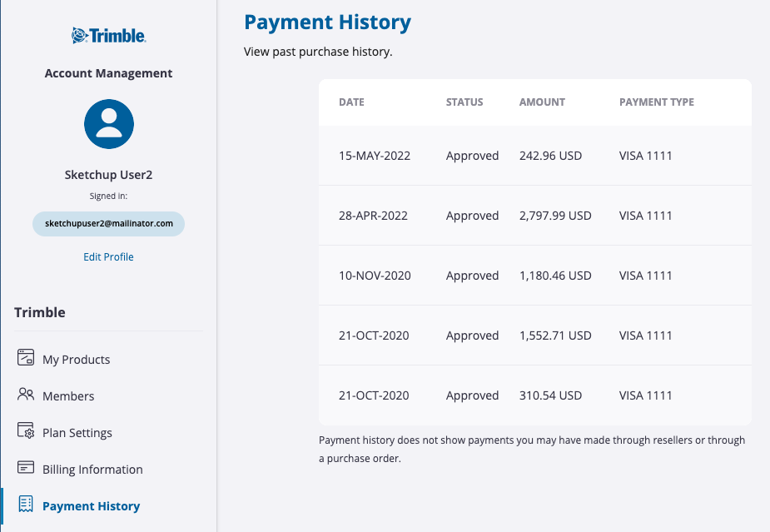Click Approved status in 15-MAY-2022 row
The image size is (770, 532).
(x=473, y=156)
